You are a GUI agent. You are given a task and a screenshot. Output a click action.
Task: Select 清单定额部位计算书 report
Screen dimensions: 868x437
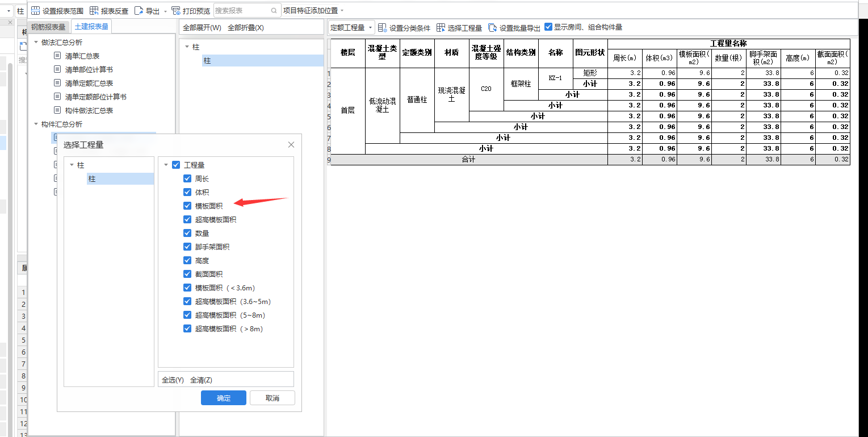point(96,97)
